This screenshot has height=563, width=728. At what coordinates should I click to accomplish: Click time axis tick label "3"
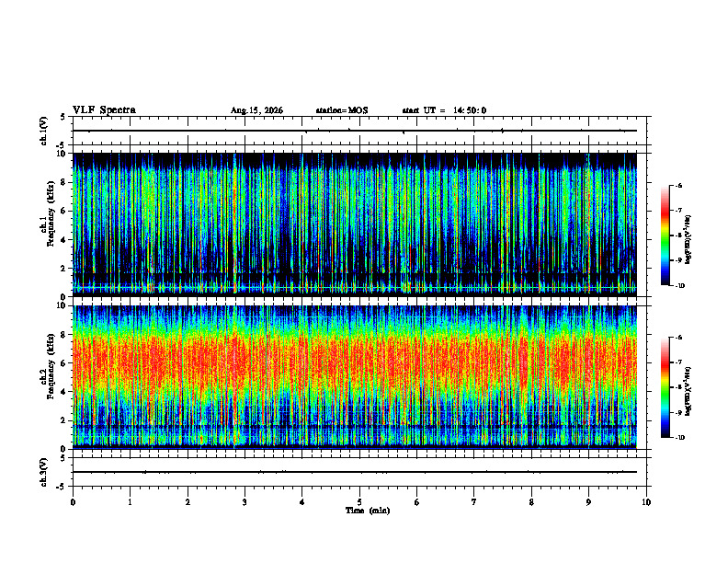[245, 502]
